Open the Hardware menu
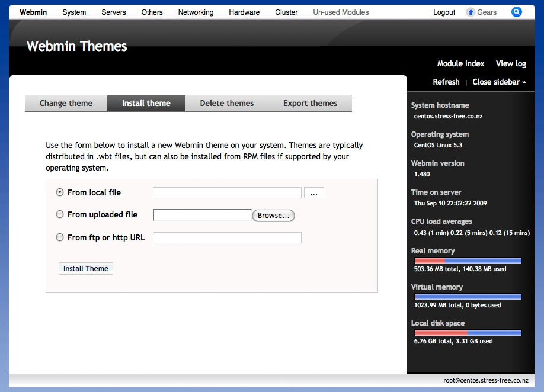This screenshot has width=544, height=392. click(x=244, y=12)
